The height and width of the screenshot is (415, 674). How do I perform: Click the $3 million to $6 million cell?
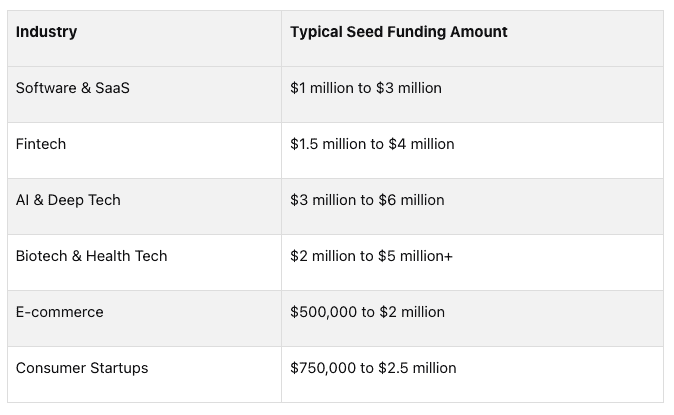(x=367, y=200)
